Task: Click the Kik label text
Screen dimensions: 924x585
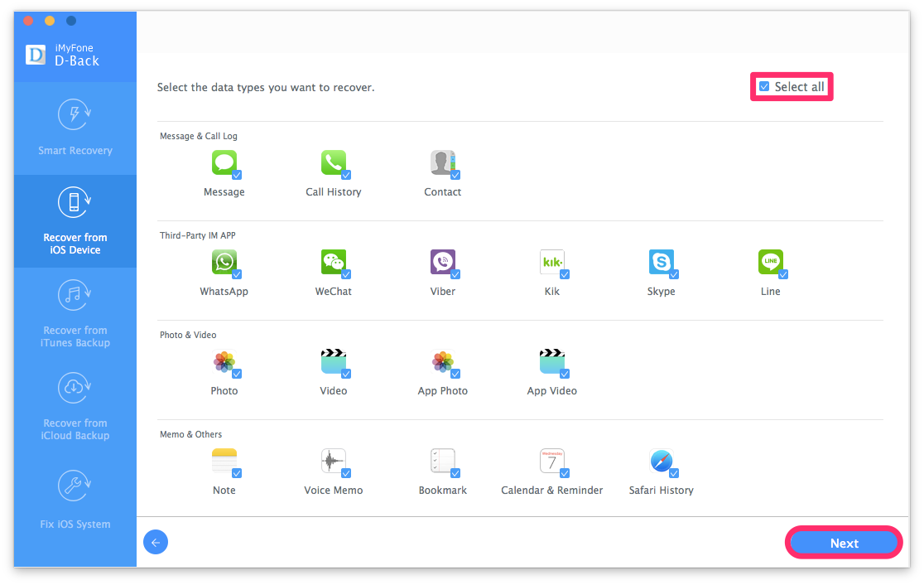Action: tap(552, 292)
